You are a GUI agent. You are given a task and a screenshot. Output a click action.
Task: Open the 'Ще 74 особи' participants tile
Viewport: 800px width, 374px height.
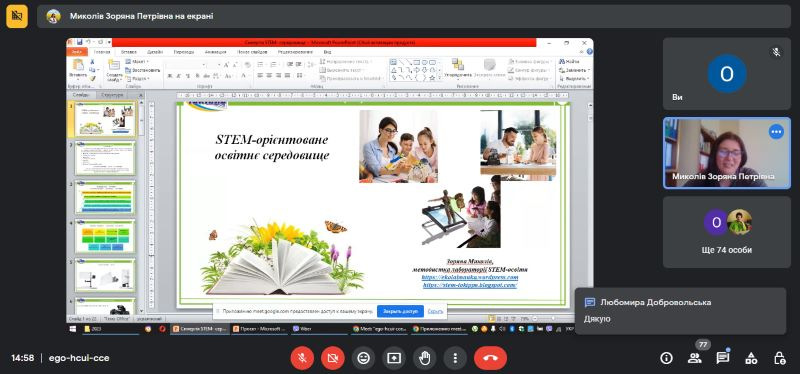pyautogui.click(x=727, y=232)
